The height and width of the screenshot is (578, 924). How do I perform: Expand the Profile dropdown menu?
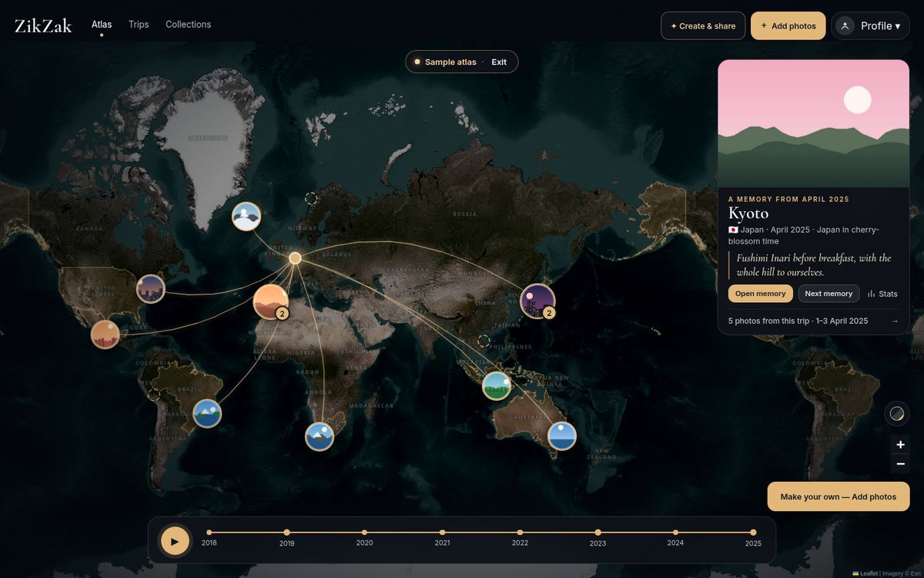(871, 25)
